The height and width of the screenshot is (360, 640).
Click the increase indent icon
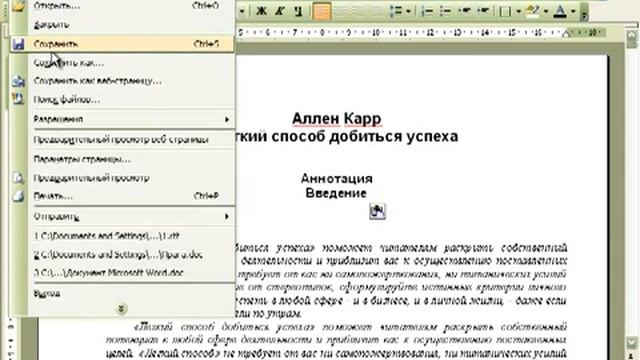pos(483,11)
